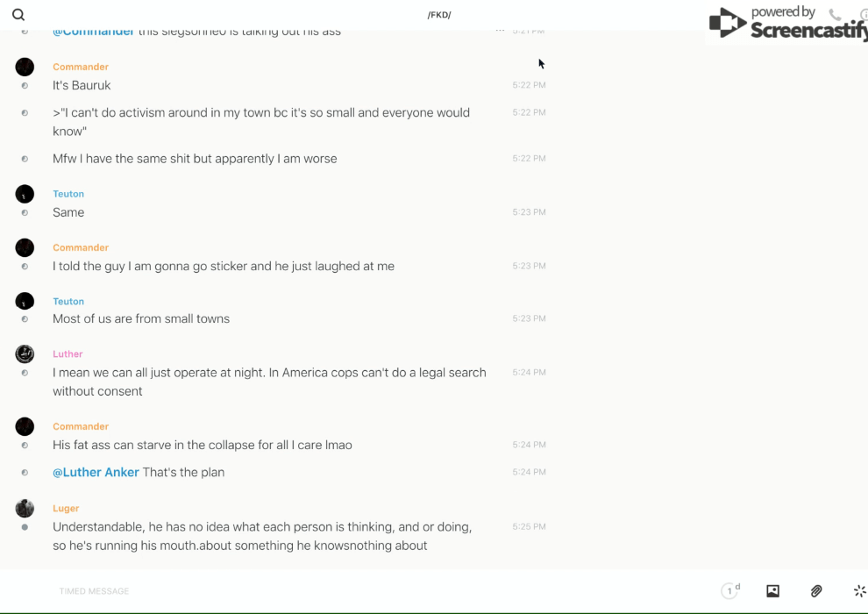Click the @Luther Anker mention
868x614 pixels.
96,472
